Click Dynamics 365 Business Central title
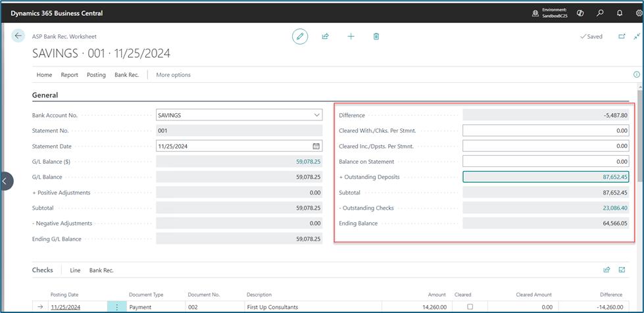The width and height of the screenshot is (644, 313). coord(57,13)
